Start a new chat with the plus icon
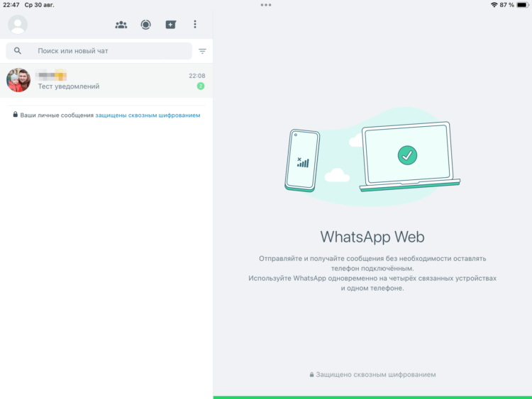Viewport: 532px width, 399px height. (171, 24)
